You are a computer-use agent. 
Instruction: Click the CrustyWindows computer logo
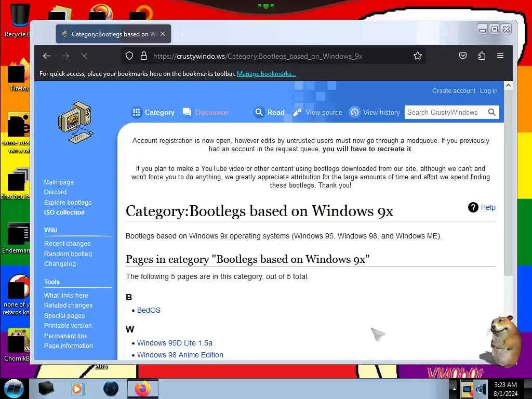point(75,123)
